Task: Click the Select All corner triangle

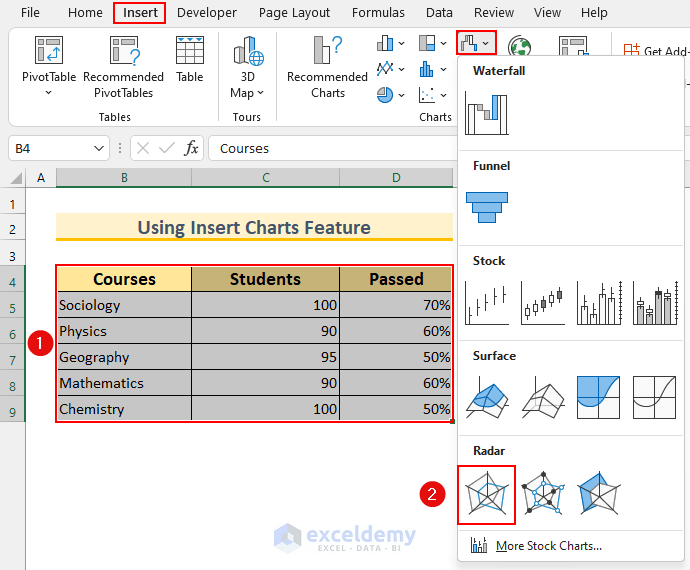Action: [16, 178]
